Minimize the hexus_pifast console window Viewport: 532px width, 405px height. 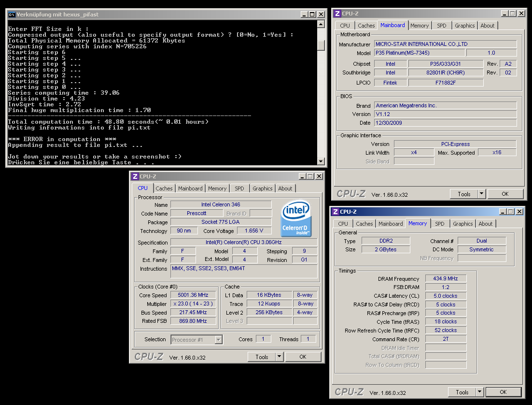304,14
